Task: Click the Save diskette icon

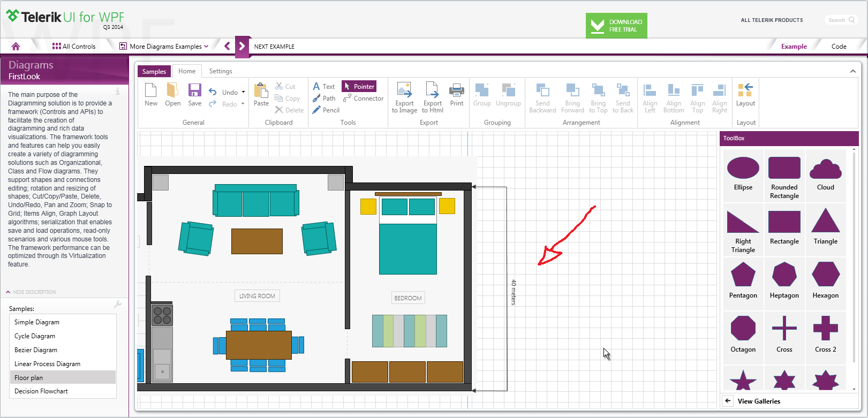Action: click(x=195, y=90)
